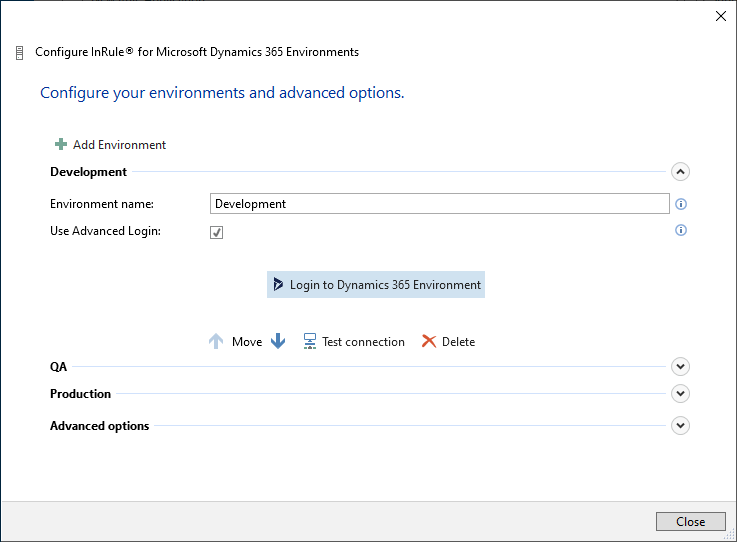This screenshot has width=737, height=542.
Task: Click the Development section heading
Action: point(88,172)
